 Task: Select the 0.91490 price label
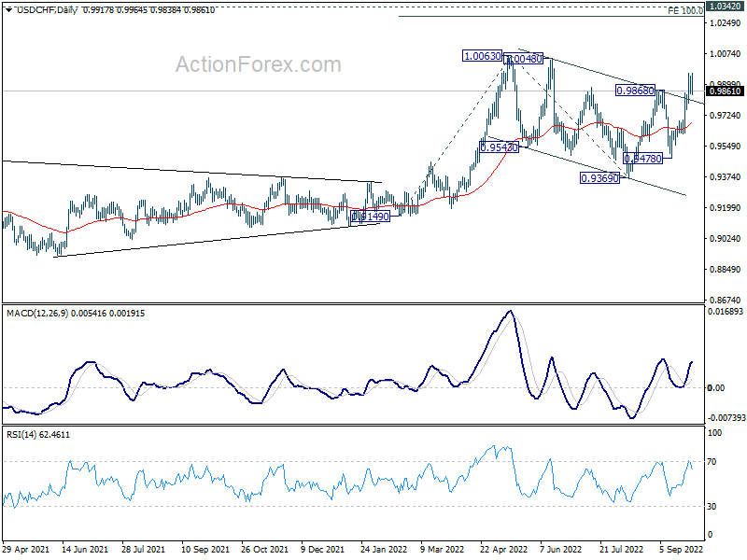tap(369, 217)
